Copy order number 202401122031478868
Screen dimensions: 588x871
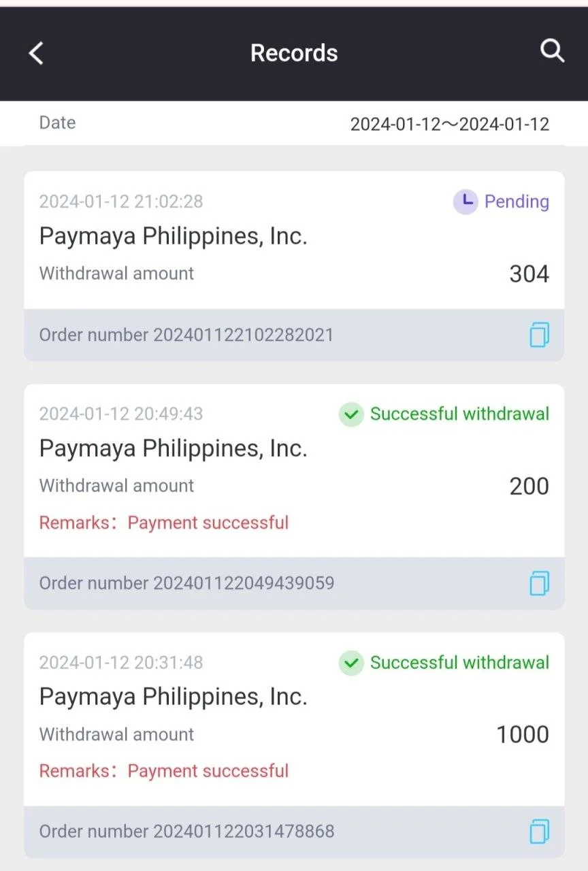(x=539, y=832)
